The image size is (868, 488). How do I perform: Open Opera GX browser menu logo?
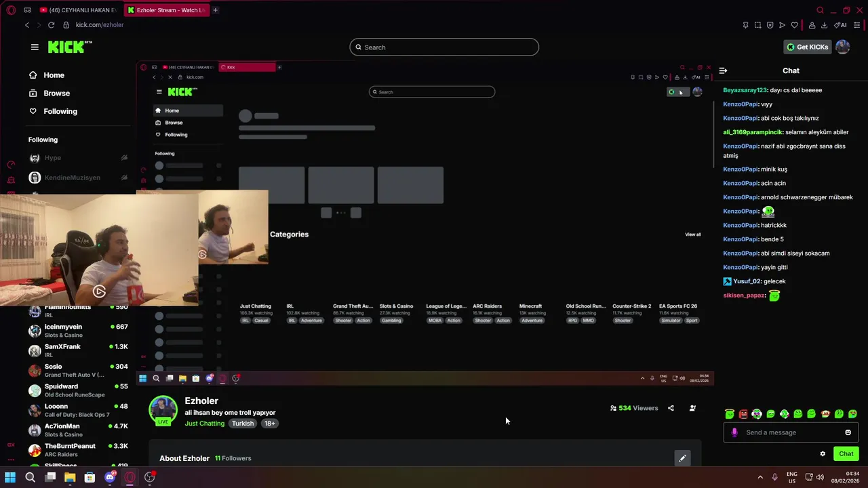coord(10,10)
